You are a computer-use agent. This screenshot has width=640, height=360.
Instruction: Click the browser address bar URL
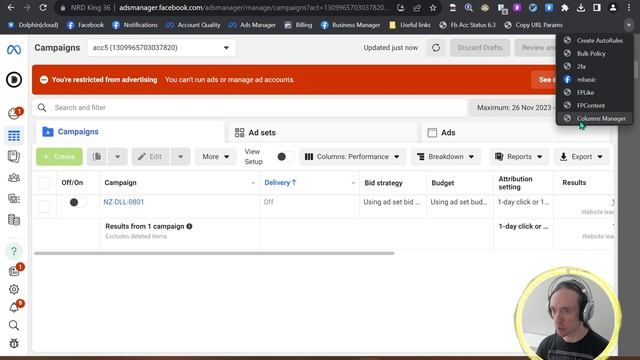(x=252, y=8)
